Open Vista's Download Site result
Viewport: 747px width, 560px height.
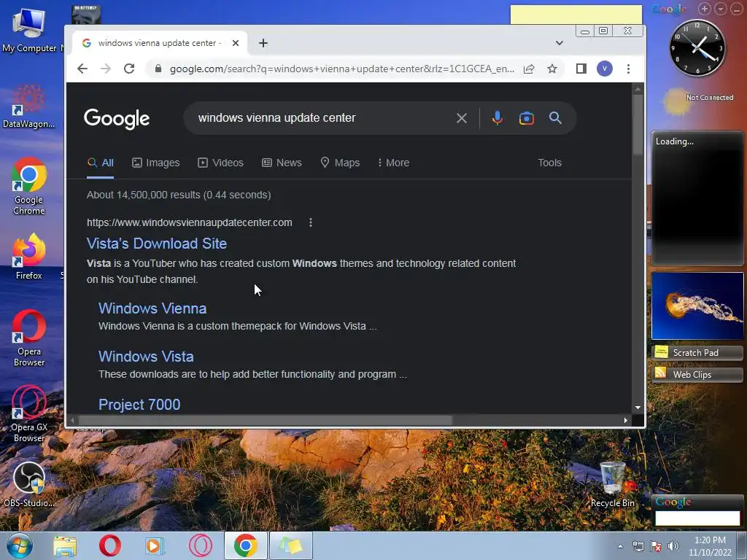pos(157,244)
